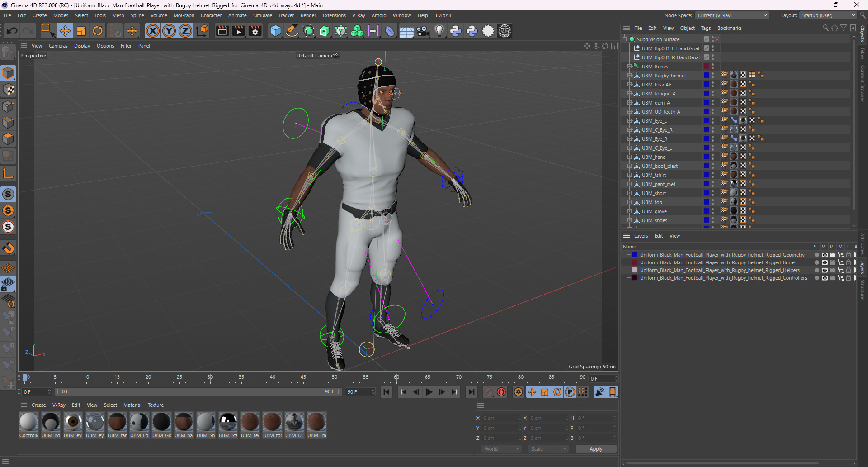This screenshot has height=467, width=868.
Task: Click the blue Geometry layer color swatch
Action: [635, 255]
